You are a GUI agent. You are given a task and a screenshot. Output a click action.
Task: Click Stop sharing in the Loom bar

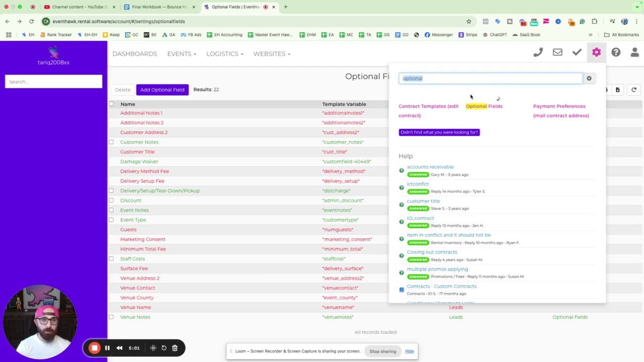coord(383,351)
